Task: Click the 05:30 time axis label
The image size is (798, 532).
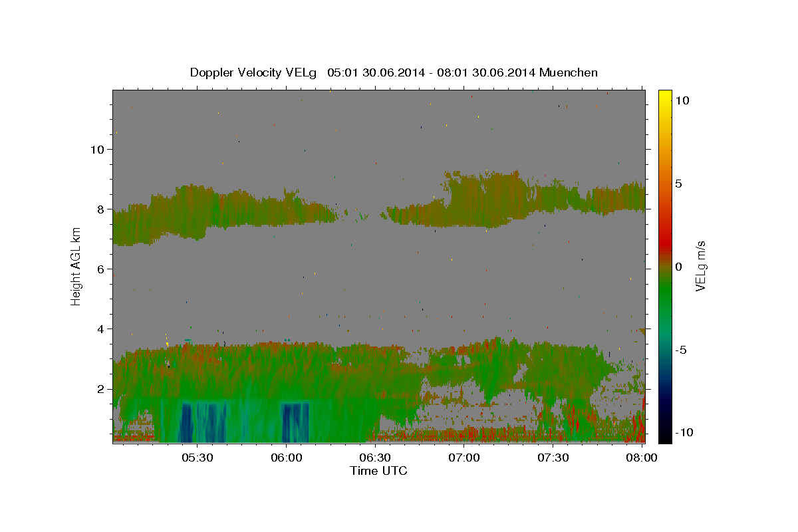Action: point(197,458)
